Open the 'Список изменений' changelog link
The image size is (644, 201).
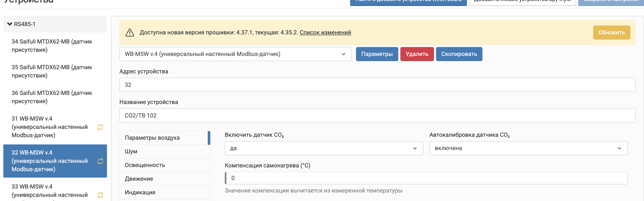pyautogui.click(x=325, y=33)
